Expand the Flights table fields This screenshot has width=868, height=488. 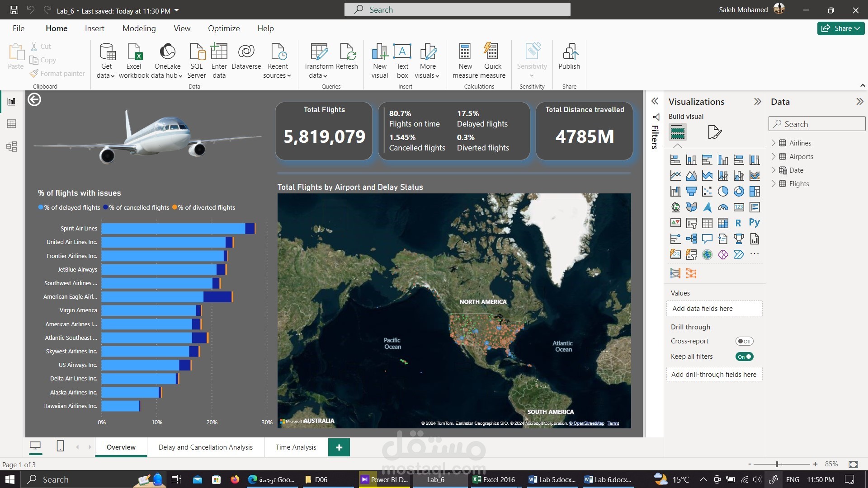774,183
